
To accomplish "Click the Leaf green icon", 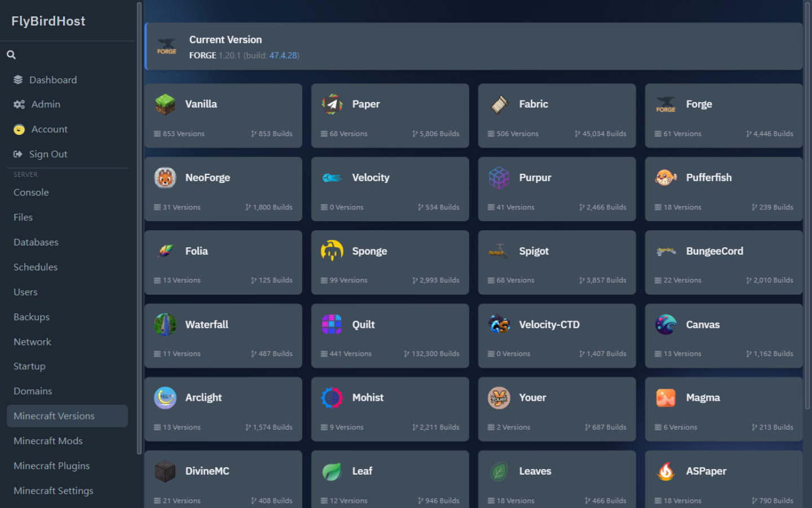I will (332, 471).
